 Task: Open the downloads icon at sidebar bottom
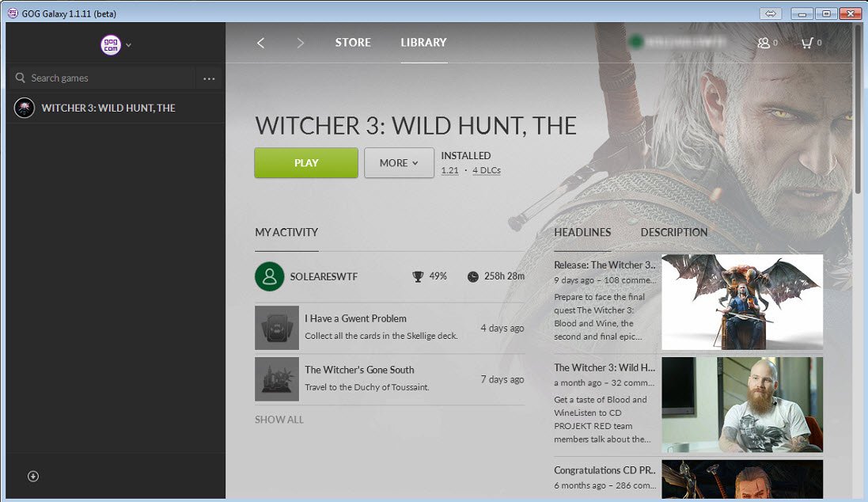[x=33, y=477]
